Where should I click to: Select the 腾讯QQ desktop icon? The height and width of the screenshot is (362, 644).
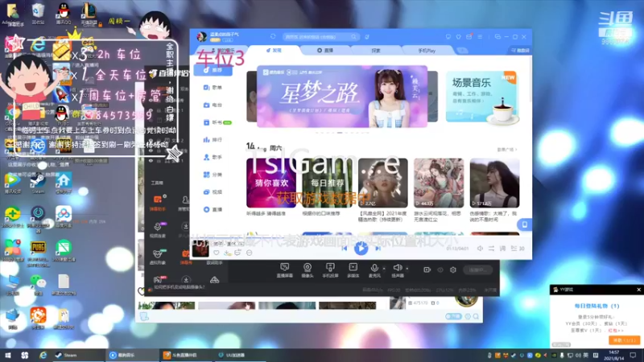pos(64,13)
